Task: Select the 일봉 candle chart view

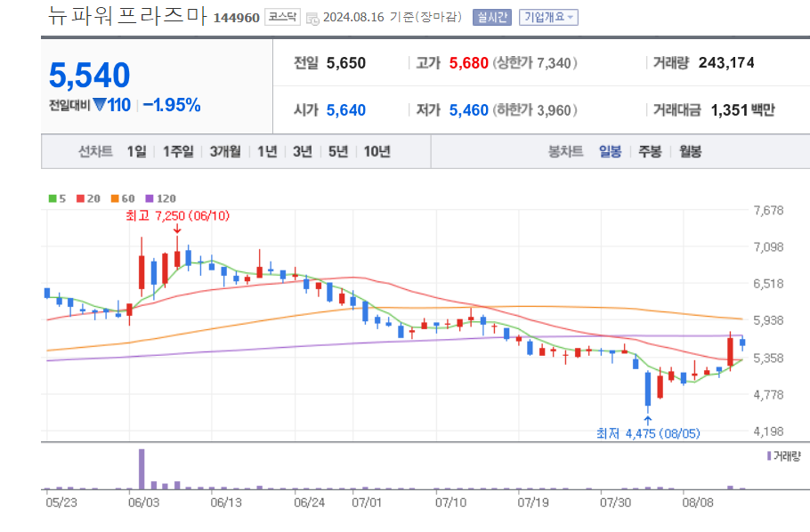Action: 612,151
